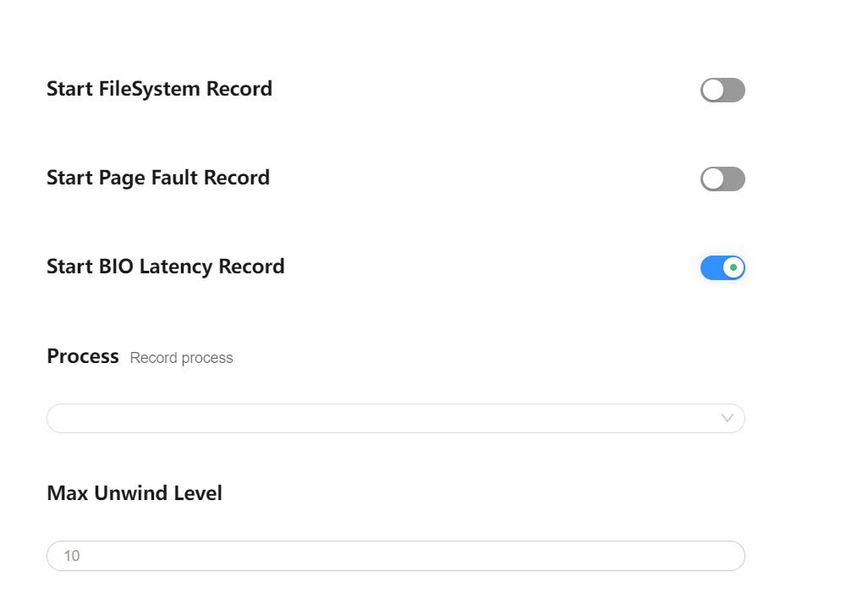Click the white knob of Page Fault switch

tap(713, 179)
